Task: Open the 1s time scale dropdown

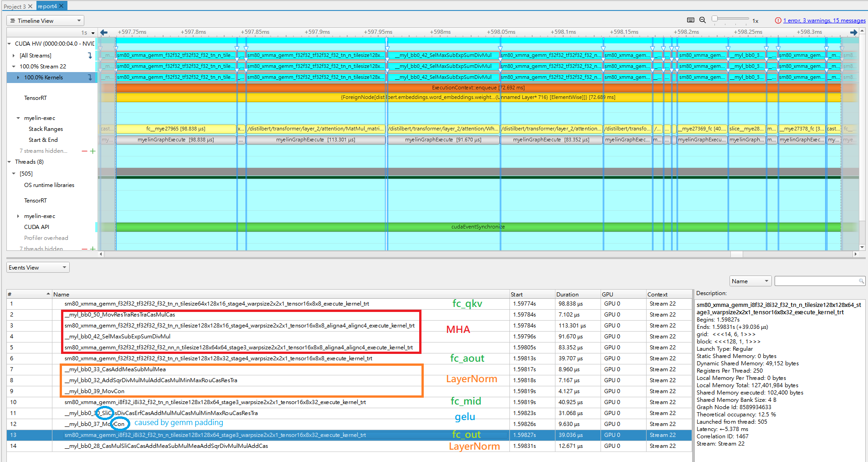Action: tap(88, 32)
